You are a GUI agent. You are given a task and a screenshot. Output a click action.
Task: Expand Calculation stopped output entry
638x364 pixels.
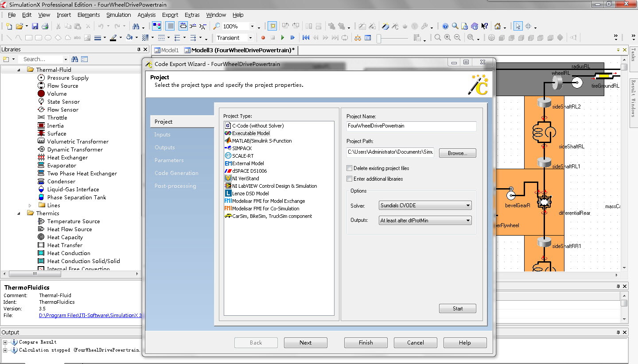tap(5, 350)
